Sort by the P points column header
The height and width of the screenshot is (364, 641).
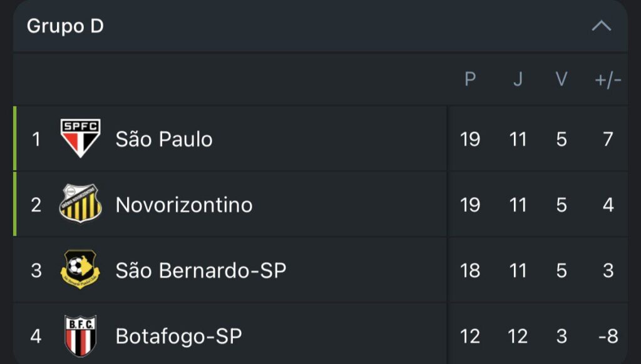[x=470, y=79]
